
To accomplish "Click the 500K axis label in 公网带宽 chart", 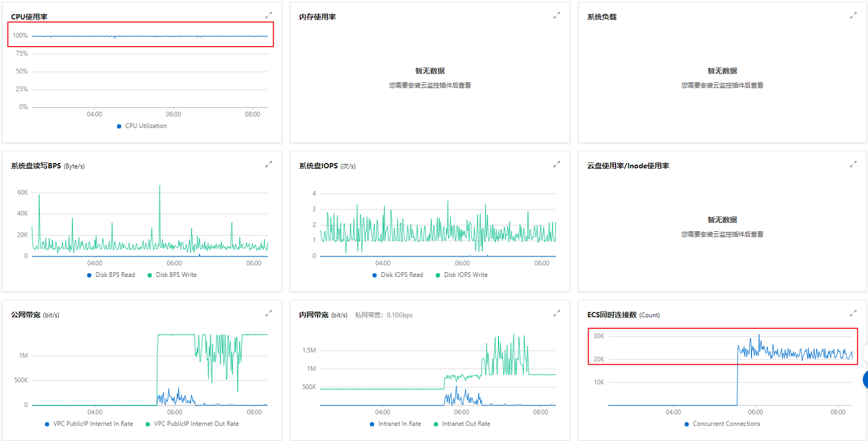I will pyautogui.click(x=21, y=380).
